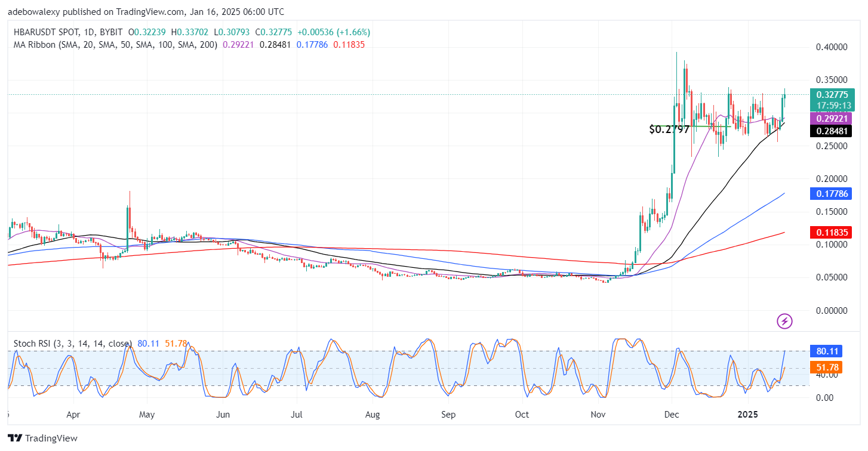Click the red SMA 200 label 0.11835
The width and height of the screenshot is (868, 451).
click(x=832, y=231)
